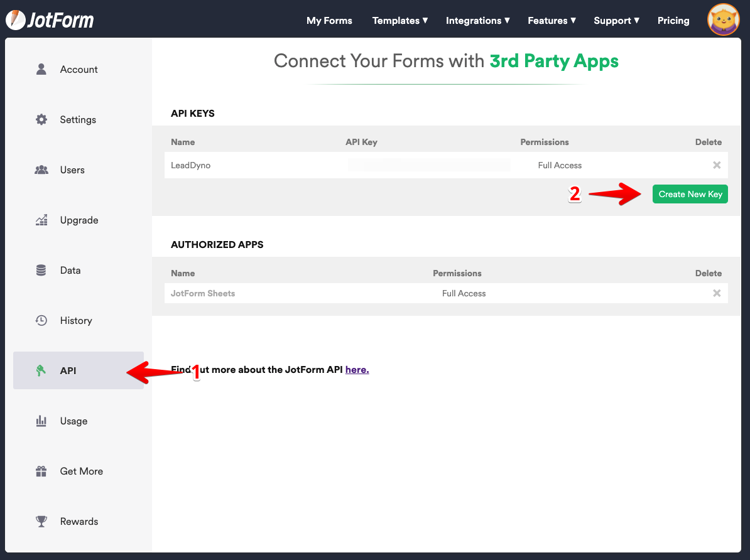Open the user avatar profile picture
Image resolution: width=750 pixels, height=560 pixels.
pos(723,20)
